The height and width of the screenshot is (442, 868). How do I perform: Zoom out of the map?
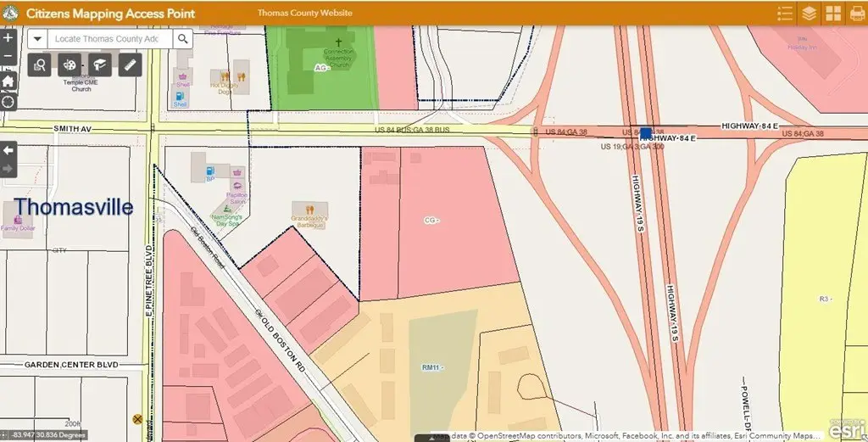(x=8, y=57)
